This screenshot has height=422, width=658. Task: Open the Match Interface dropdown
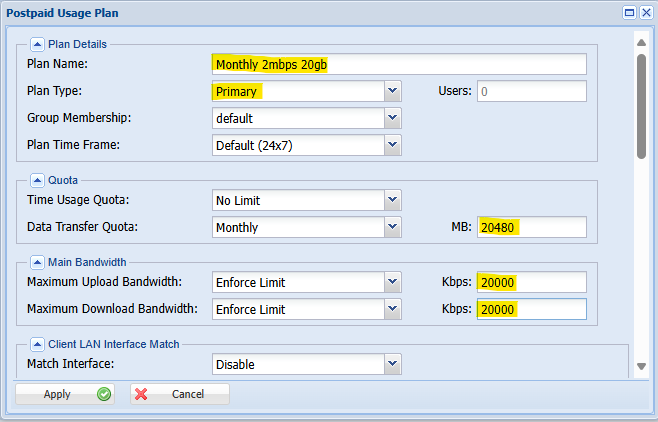(393, 364)
